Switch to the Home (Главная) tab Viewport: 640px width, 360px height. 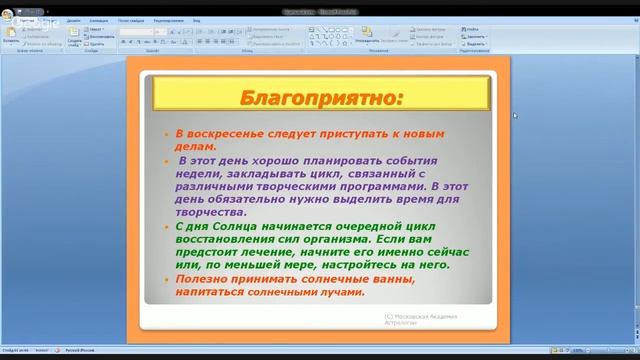26,20
